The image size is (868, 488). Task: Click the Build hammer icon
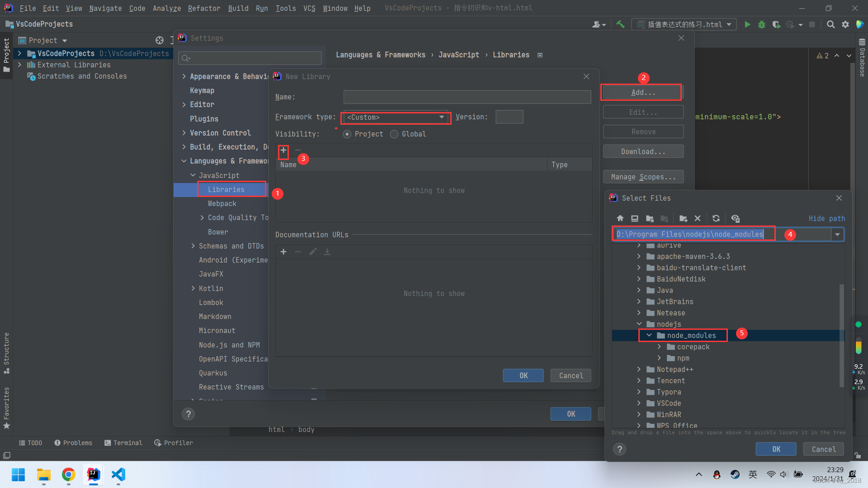620,24
